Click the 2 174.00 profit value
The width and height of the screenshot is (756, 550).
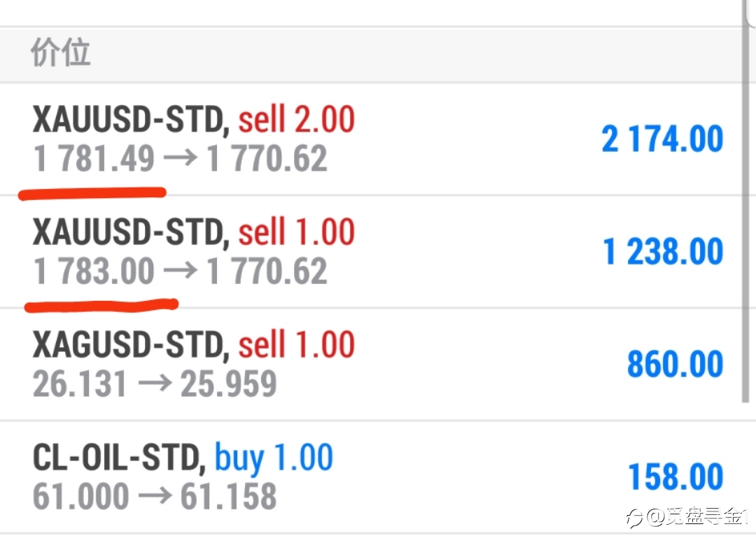662,139
